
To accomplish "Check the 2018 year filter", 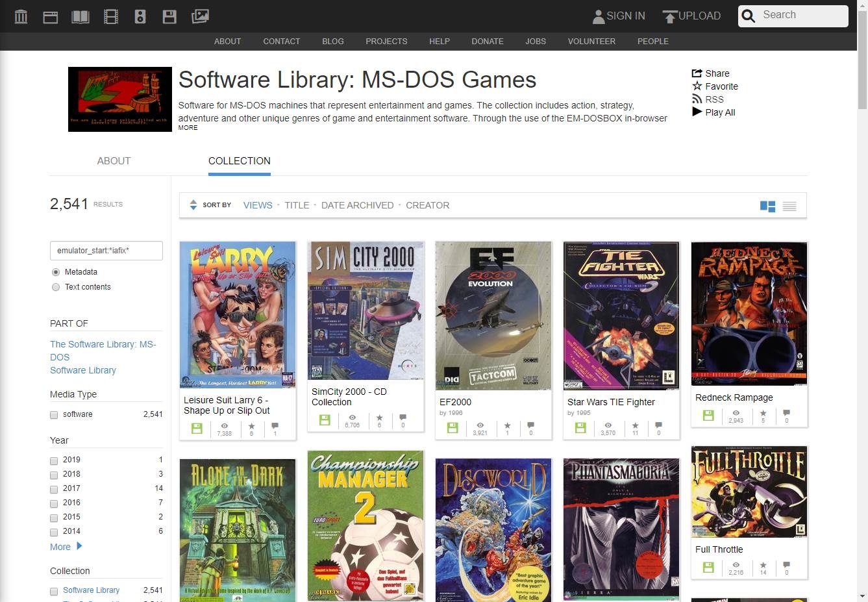I will [x=54, y=475].
